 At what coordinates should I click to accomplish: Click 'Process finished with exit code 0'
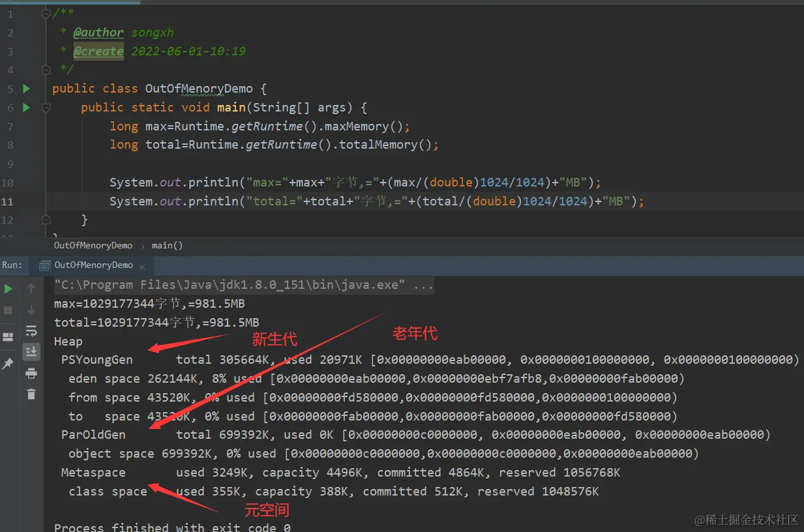pyautogui.click(x=172, y=527)
